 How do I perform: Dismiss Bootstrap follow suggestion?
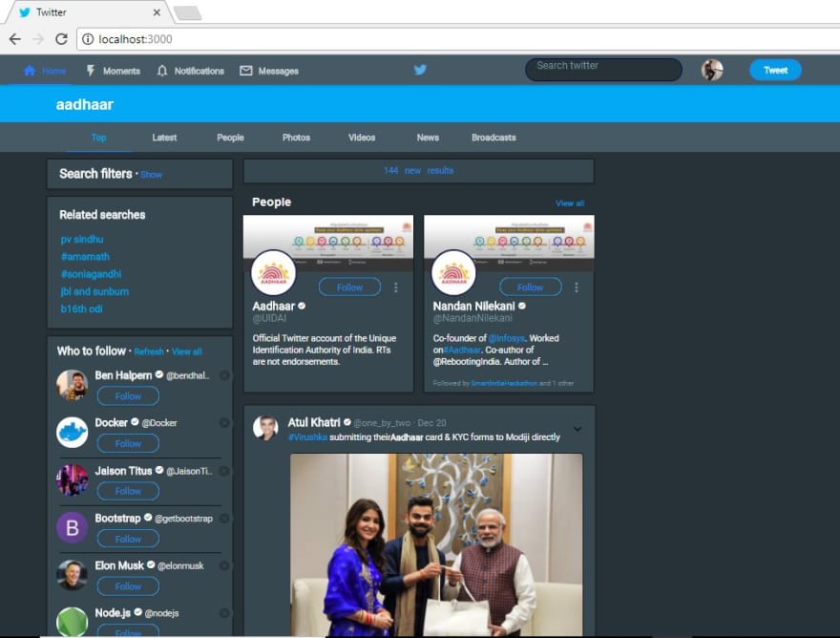click(224, 519)
